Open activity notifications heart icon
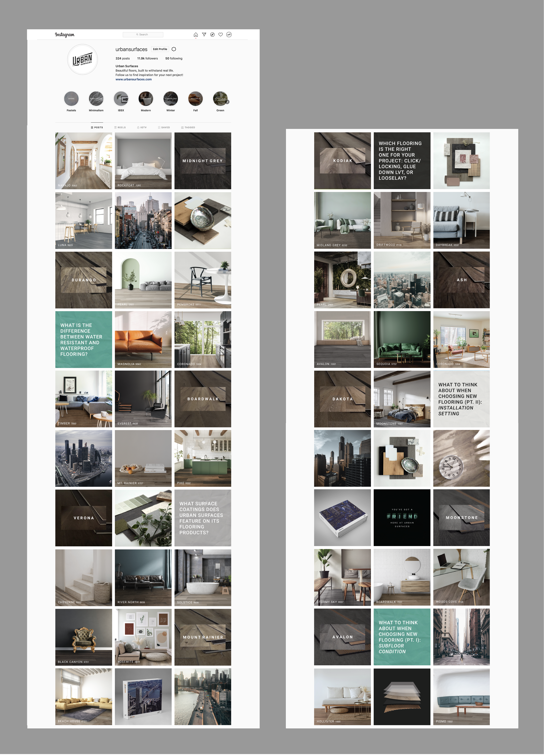Image resolution: width=544 pixels, height=756 pixels. tap(221, 35)
